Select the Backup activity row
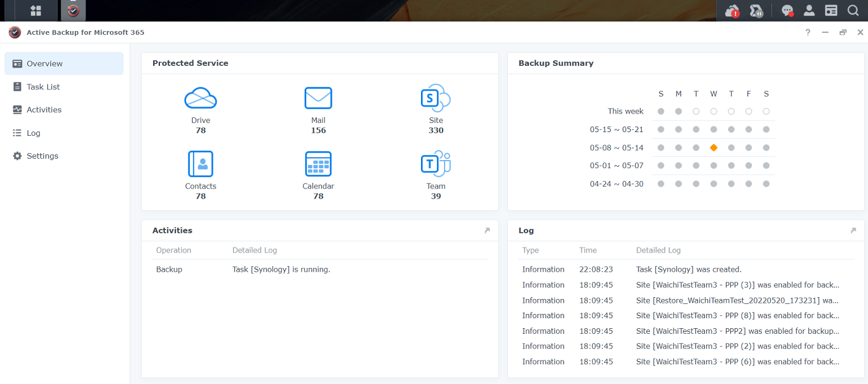Screen dimensions: 868x384 [x=320, y=269]
